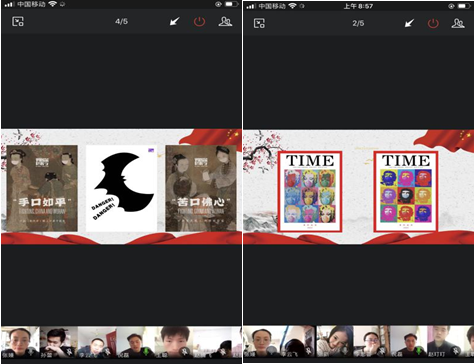Select the TIME cover with masked Marilyn portraits

[x=310, y=192]
